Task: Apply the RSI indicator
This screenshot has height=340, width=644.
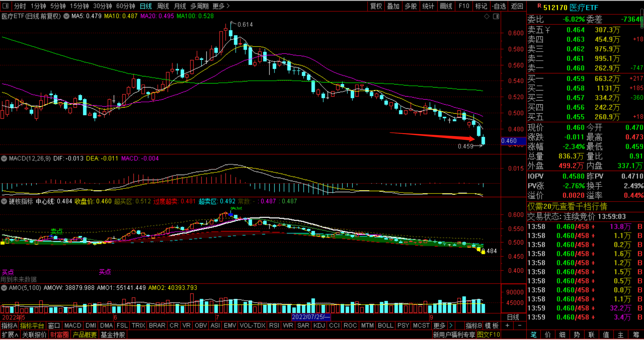Action: (x=274, y=326)
